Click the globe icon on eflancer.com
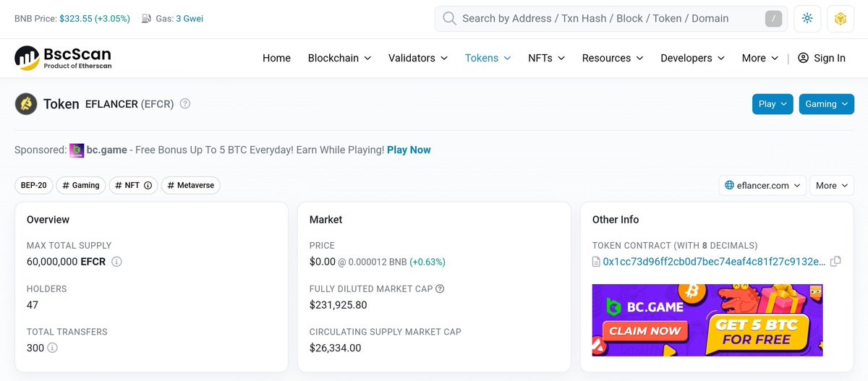This screenshot has width=868, height=381. pyautogui.click(x=730, y=185)
